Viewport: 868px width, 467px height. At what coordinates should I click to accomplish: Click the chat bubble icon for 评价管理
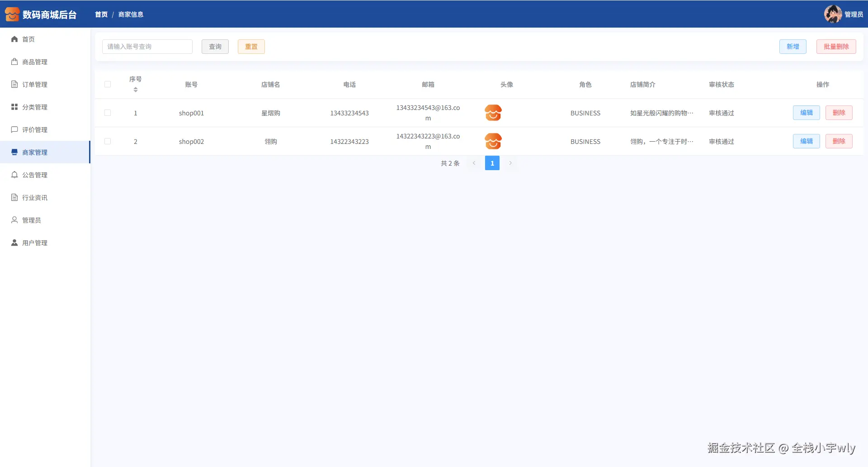tap(14, 130)
